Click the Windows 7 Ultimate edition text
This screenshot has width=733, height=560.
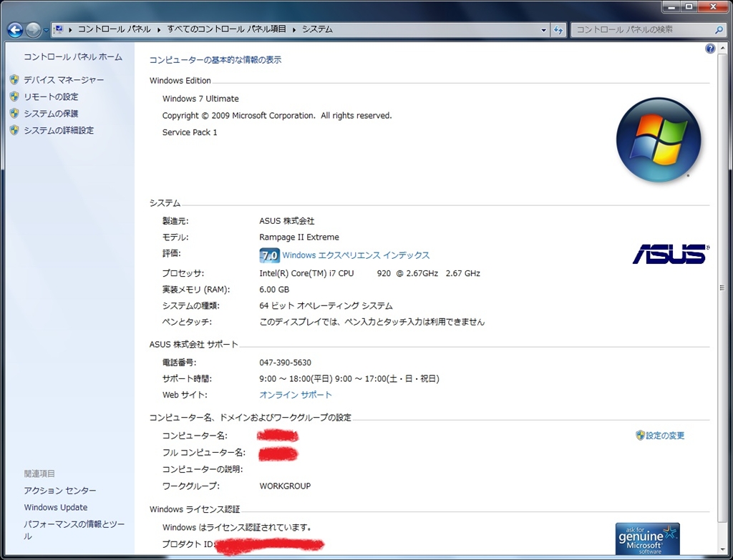coord(200,99)
